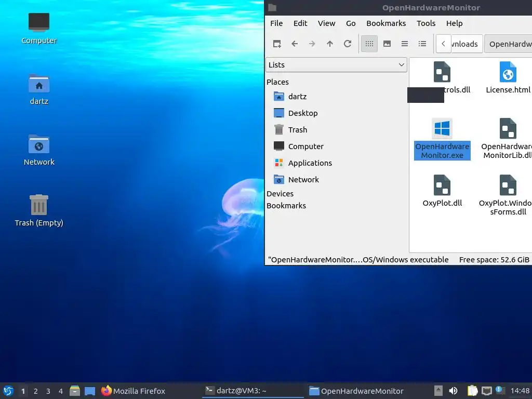Click the OpenHardw path button
The image size is (532, 399).
[508, 44]
